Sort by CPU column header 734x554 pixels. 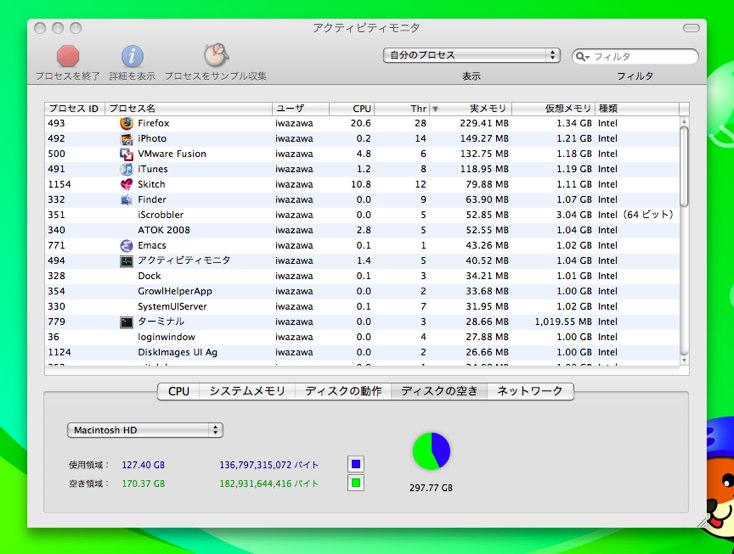point(352,109)
